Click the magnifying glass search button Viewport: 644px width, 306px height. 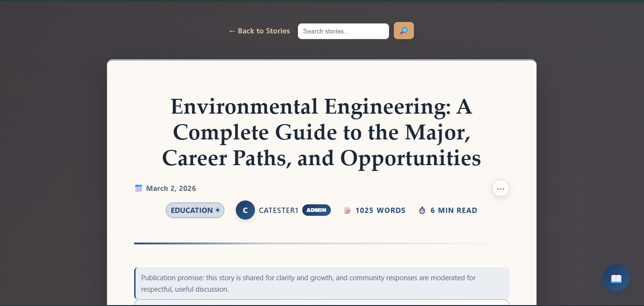pyautogui.click(x=403, y=31)
